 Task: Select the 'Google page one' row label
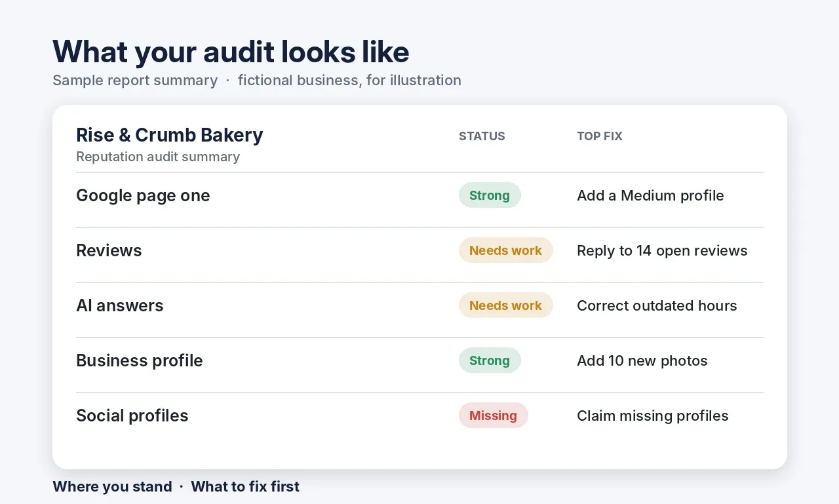point(143,195)
